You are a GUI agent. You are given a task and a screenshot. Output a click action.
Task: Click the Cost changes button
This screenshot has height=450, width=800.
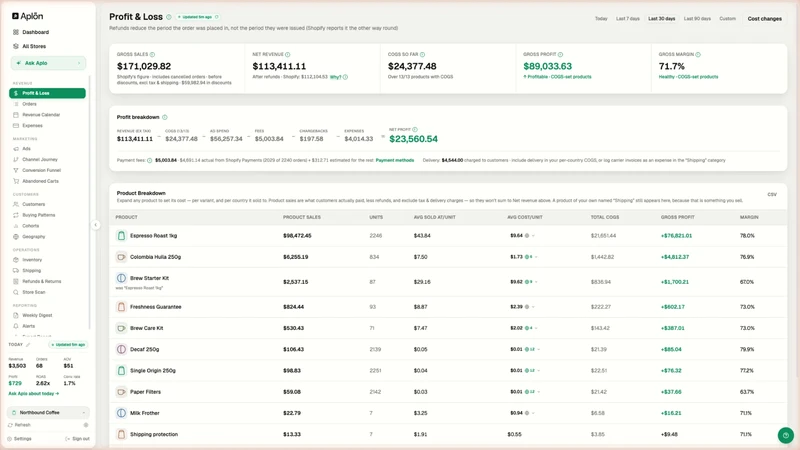tap(764, 19)
